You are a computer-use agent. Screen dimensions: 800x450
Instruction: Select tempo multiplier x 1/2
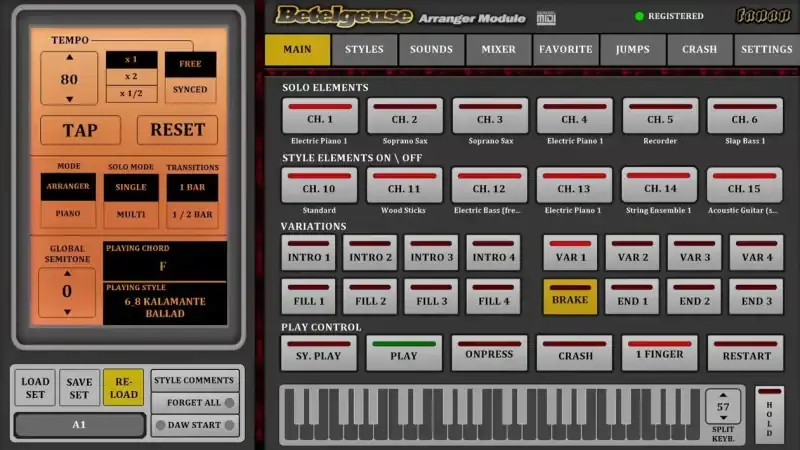click(132, 93)
